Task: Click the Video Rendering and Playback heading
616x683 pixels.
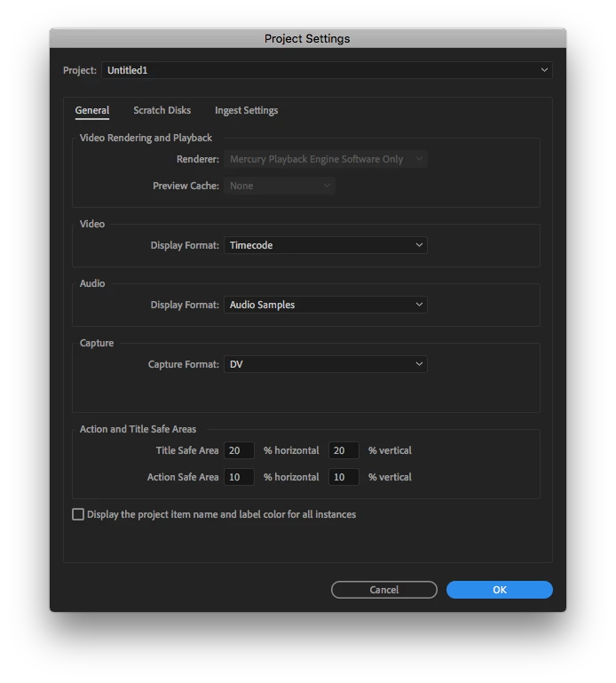Action: [x=146, y=138]
